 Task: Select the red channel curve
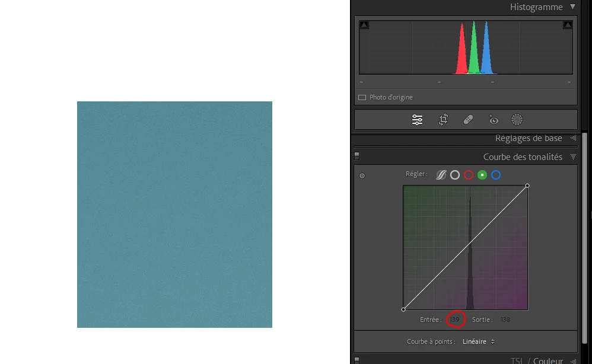pyautogui.click(x=469, y=175)
